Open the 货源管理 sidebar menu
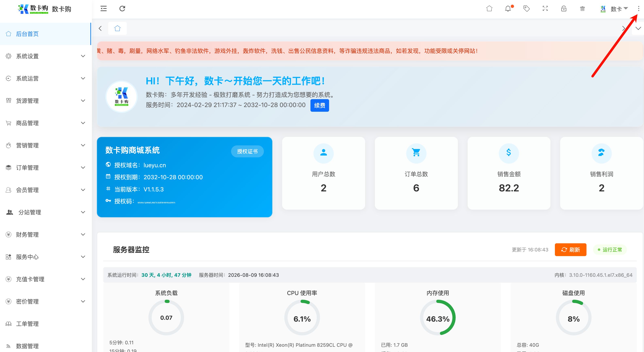This screenshot has width=644, height=352. [46, 101]
